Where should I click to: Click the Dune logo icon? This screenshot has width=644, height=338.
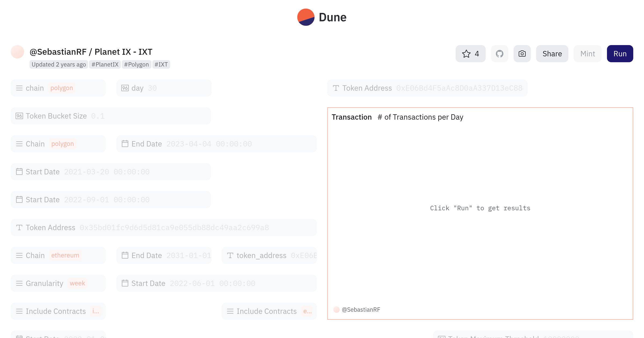[306, 17]
